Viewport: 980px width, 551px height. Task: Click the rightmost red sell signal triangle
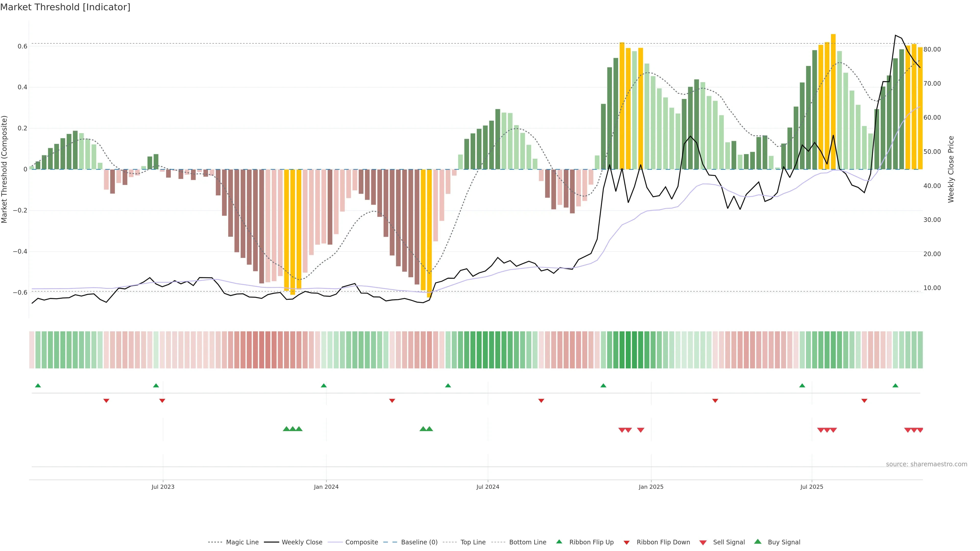[920, 430]
